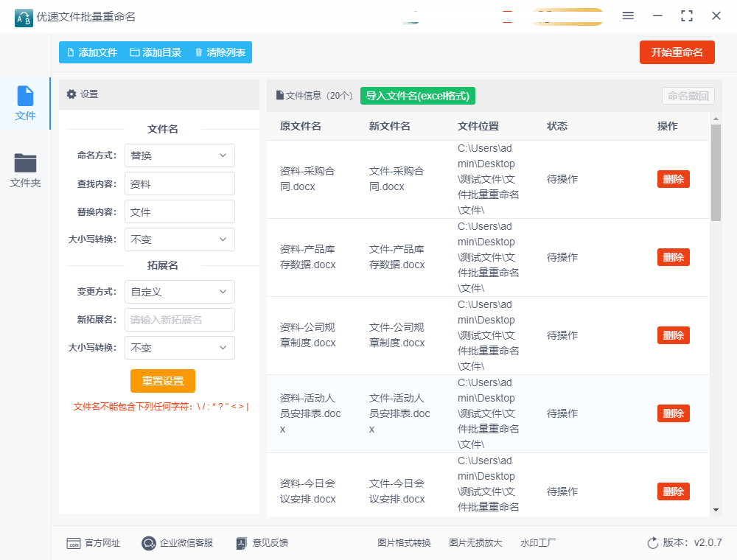Click original name 资料-采购合同.docx

pos(307,178)
